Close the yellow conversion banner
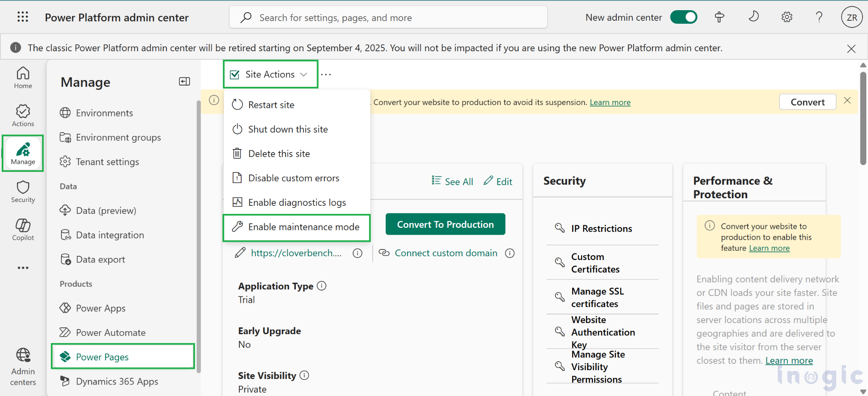 pos(847,101)
